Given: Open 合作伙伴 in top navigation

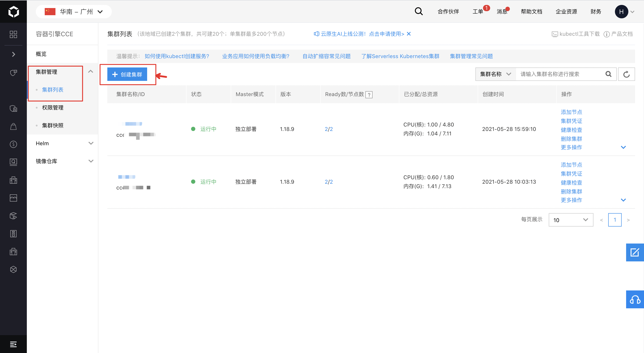Looking at the screenshot, I should (x=448, y=11).
